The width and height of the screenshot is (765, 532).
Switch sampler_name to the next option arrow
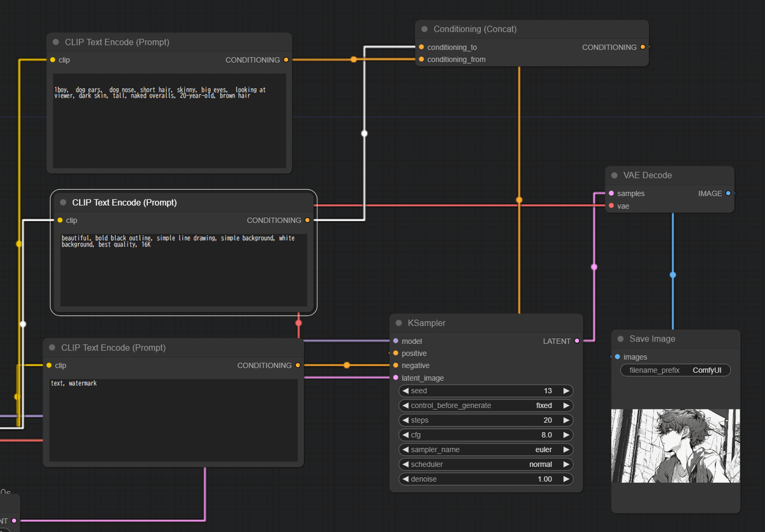[x=566, y=450]
